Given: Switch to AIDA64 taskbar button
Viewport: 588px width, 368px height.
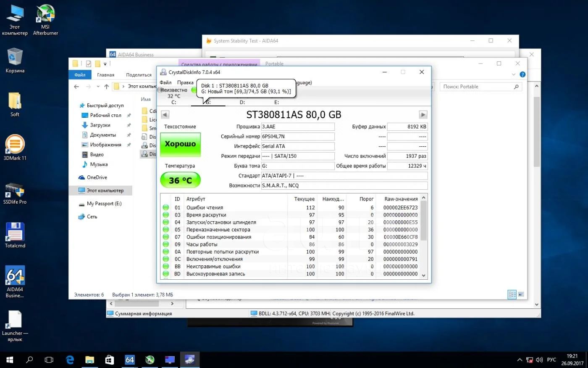Looking at the screenshot, I should (130, 360).
